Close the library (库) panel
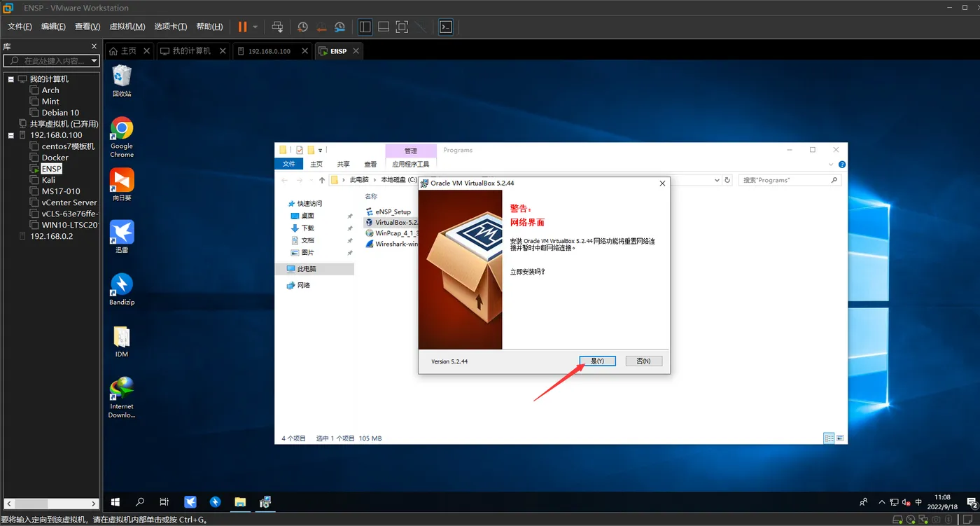The height and width of the screenshot is (526, 980). click(x=94, y=46)
